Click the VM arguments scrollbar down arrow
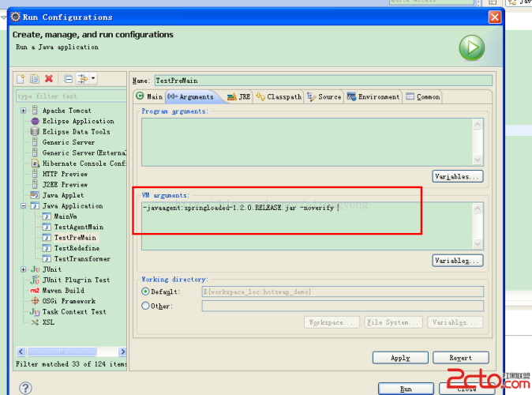The image size is (532, 395). (x=477, y=244)
